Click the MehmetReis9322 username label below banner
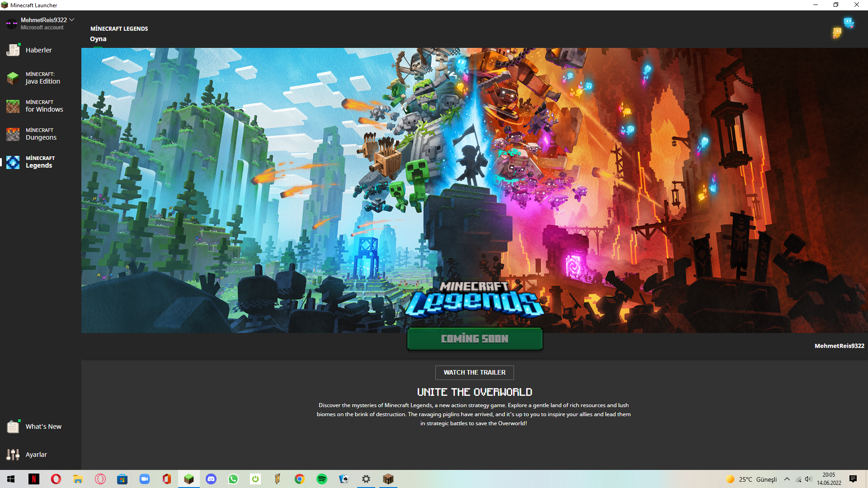This screenshot has height=488, width=868. pos(839,346)
